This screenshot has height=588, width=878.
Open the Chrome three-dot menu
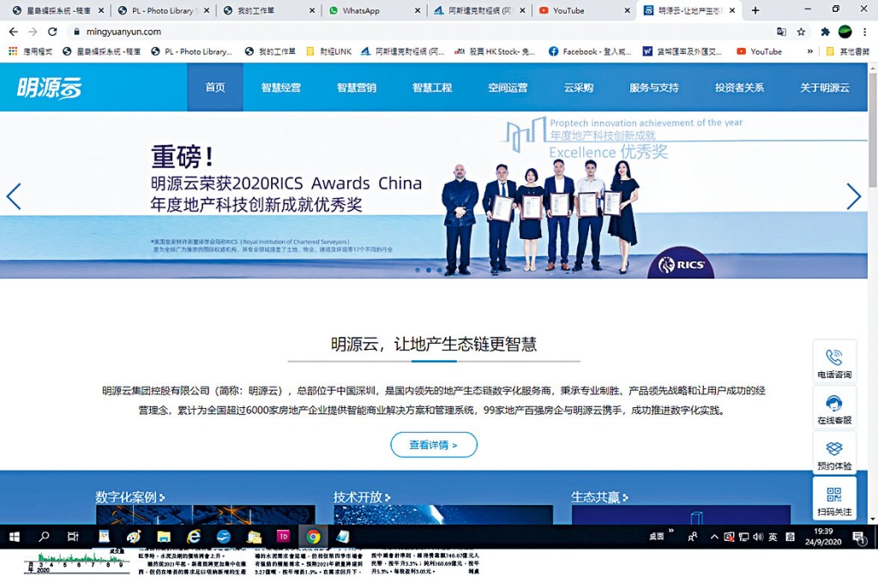[x=865, y=32]
